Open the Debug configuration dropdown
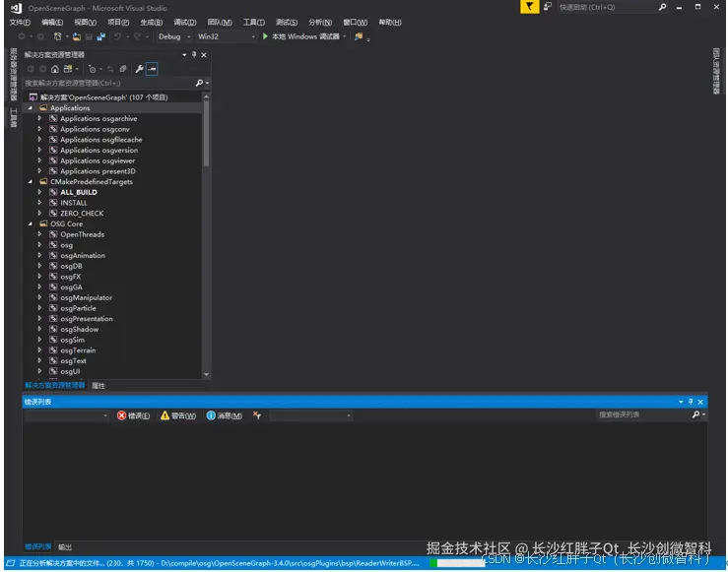728x572 pixels. (x=174, y=36)
